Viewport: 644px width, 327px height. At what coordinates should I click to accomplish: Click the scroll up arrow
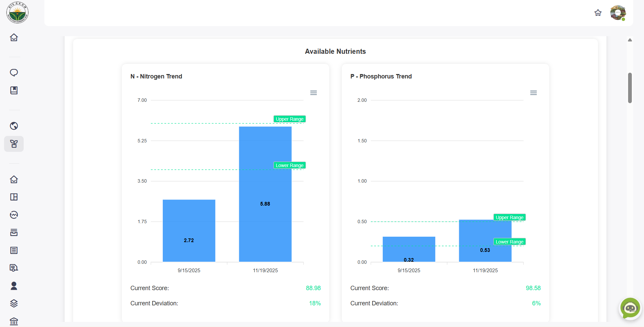(630, 40)
